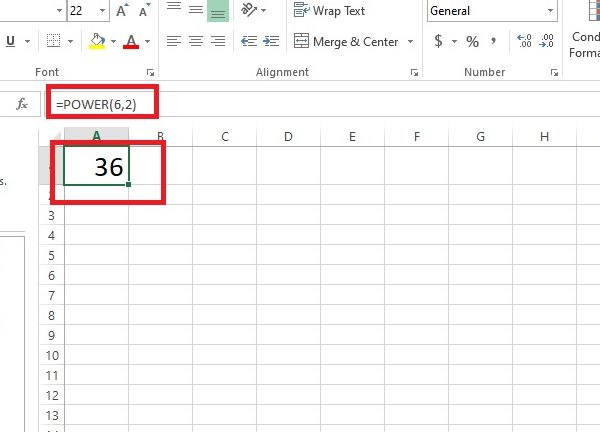Select row 10 header

pos(52,355)
